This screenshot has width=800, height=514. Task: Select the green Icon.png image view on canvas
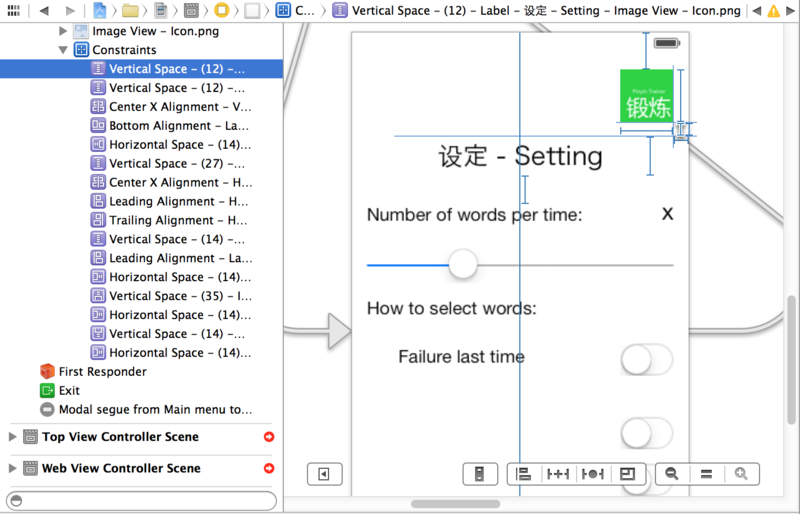coord(646,96)
